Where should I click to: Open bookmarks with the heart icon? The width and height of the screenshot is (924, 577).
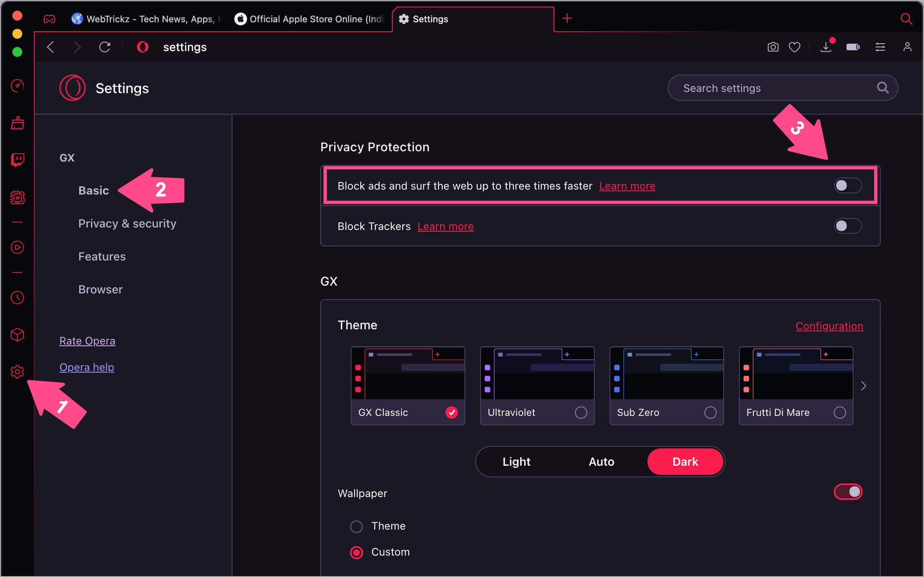(794, 47)
